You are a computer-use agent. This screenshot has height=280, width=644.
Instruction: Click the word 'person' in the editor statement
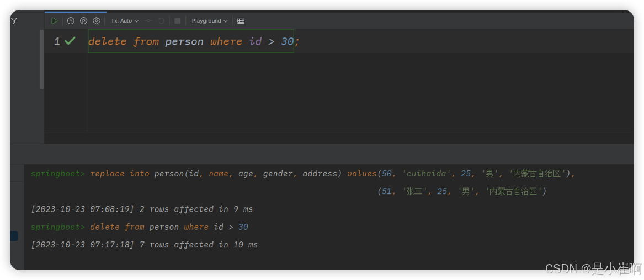tap(184, 42)
